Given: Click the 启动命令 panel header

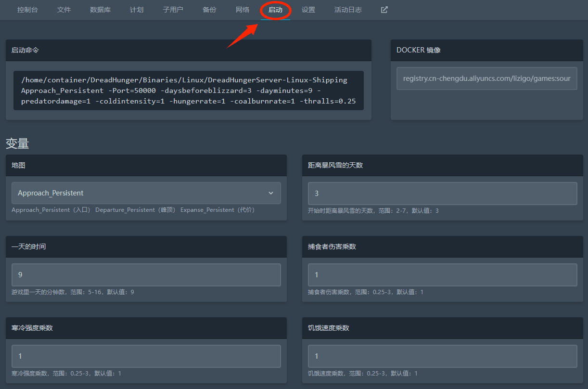Looking at the screenshot, I should (x=189, y=50).
